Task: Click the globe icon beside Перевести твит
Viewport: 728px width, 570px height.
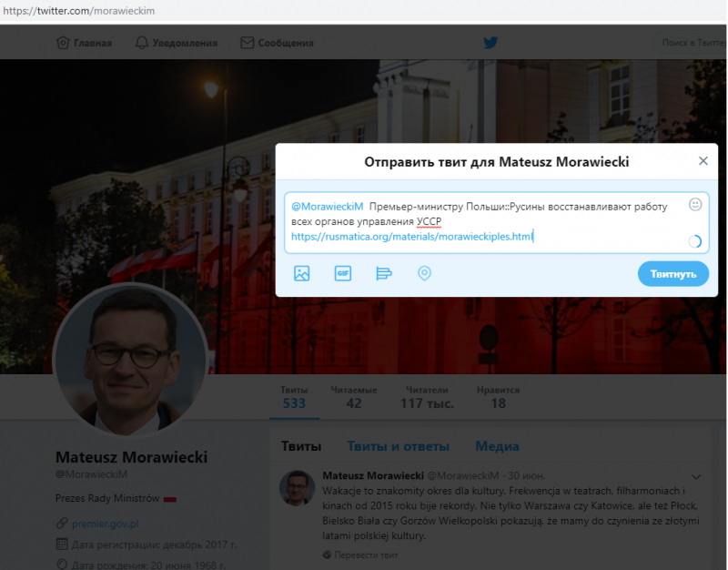Action: click(327, 555)
